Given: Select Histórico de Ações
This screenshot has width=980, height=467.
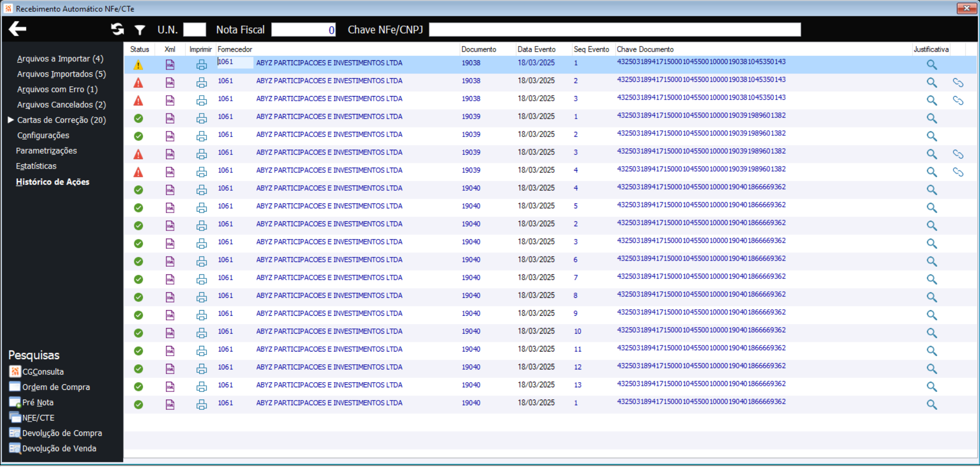Looking at the screenshot, I should click(53, 182).
